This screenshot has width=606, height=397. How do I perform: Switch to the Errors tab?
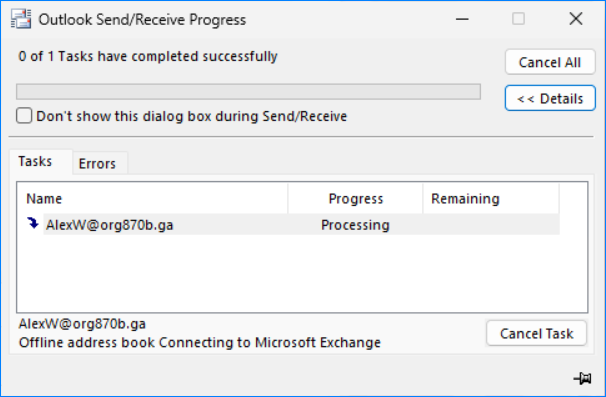[x=97, y=164]
